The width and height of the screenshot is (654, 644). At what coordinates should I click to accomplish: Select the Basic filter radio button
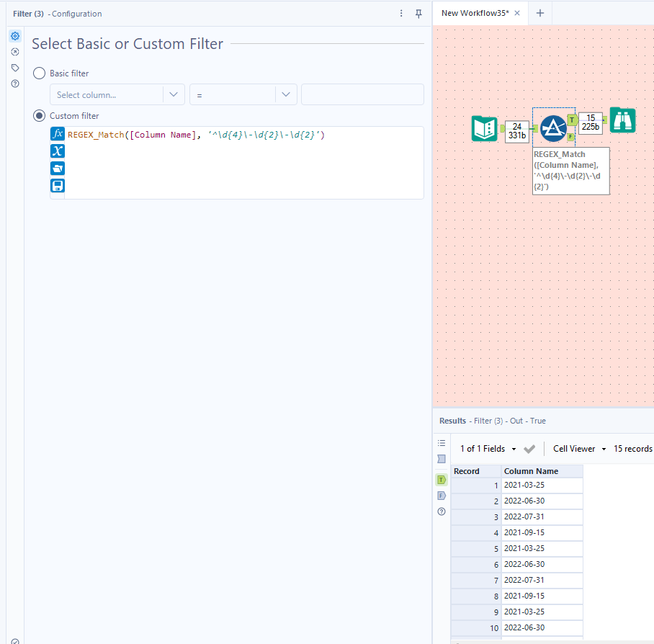click(39, 73)
